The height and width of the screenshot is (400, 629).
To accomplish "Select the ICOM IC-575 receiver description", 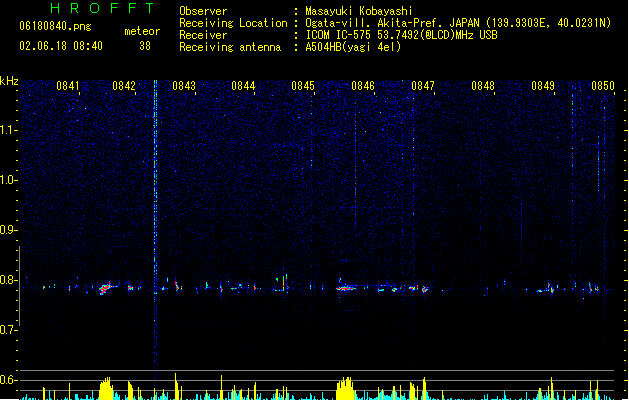I will [402, 35].
